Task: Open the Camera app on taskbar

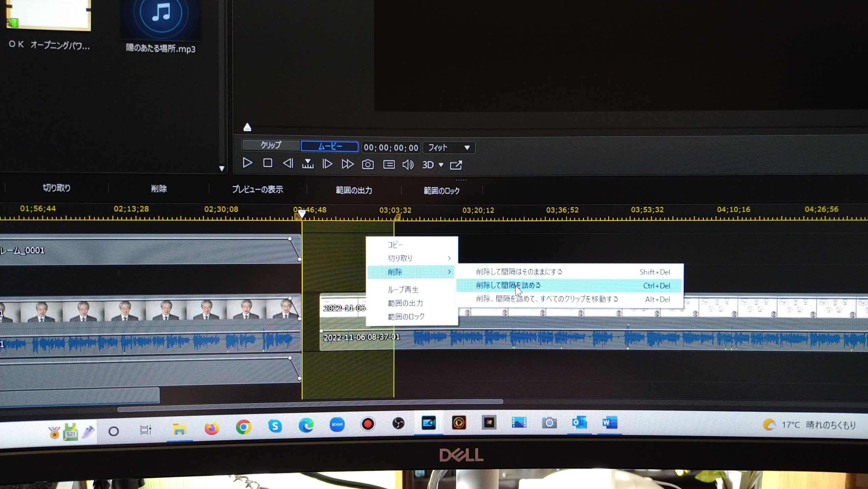Action: coord(549,423)
